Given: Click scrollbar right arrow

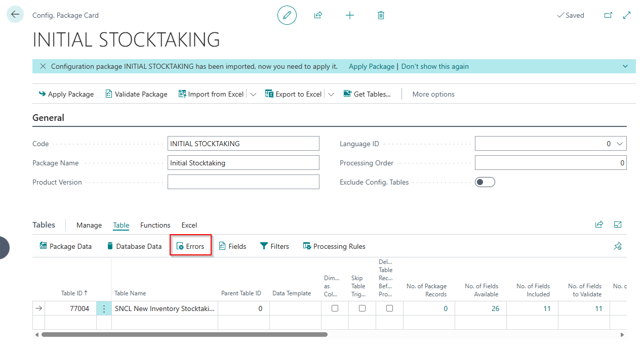Looking at the screenshot, I should [623, 334].
